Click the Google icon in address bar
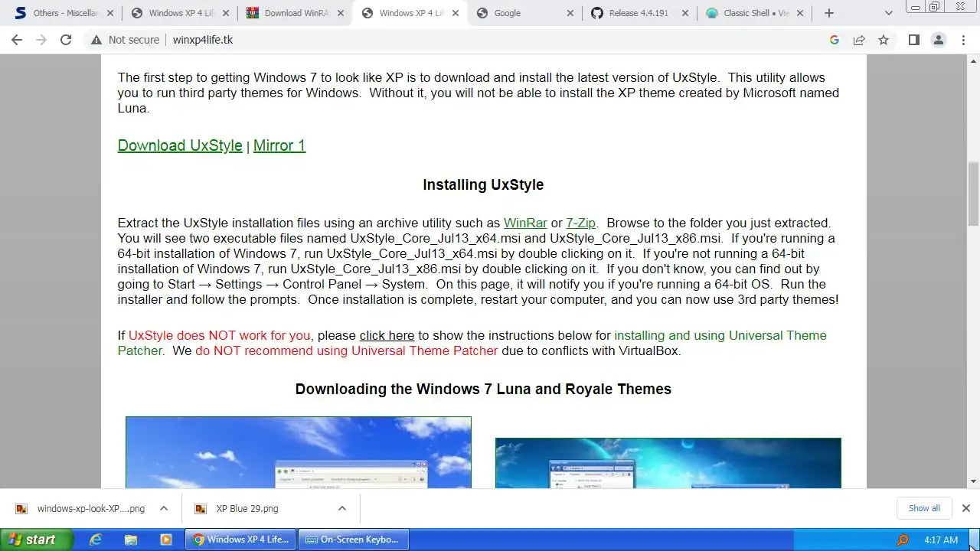 pyautogui.click(x=835, y=40)
